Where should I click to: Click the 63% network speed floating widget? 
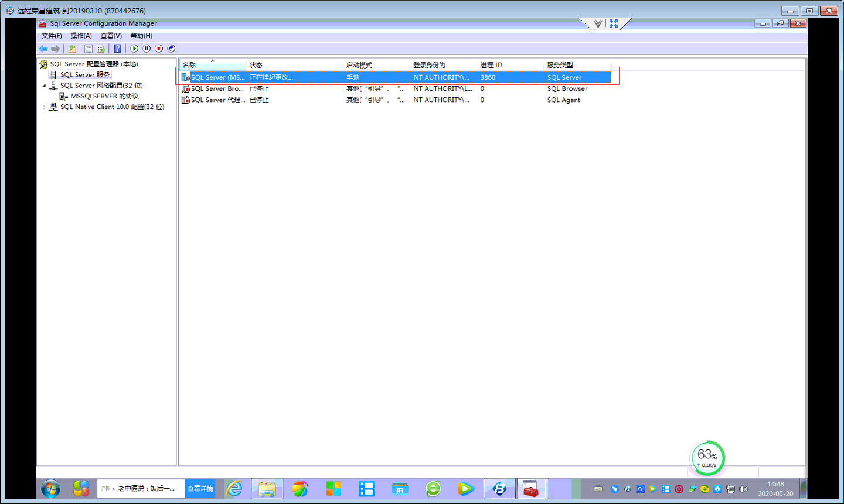708,458
